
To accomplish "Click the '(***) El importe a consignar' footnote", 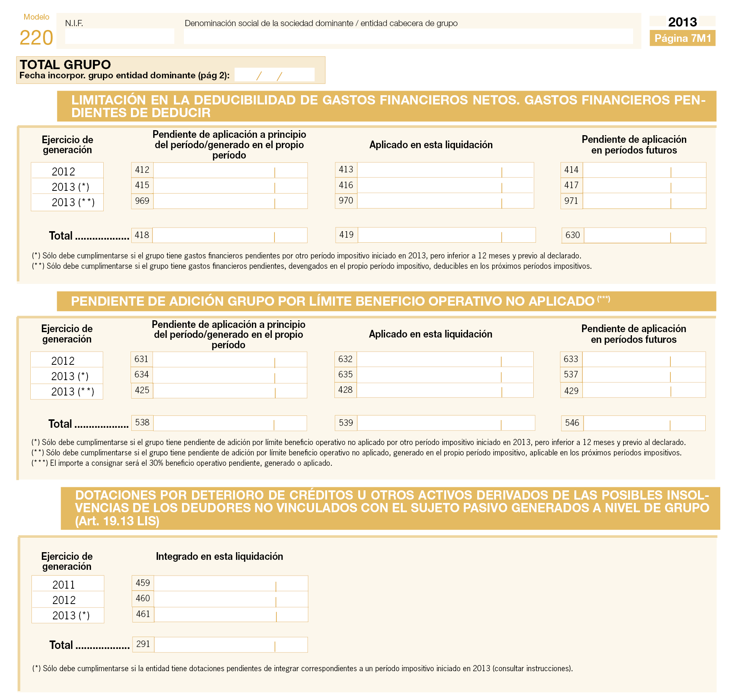I will click(182, 463).
